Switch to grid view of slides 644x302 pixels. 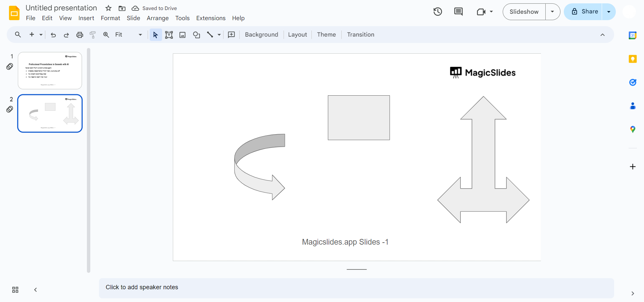[15, 290]
